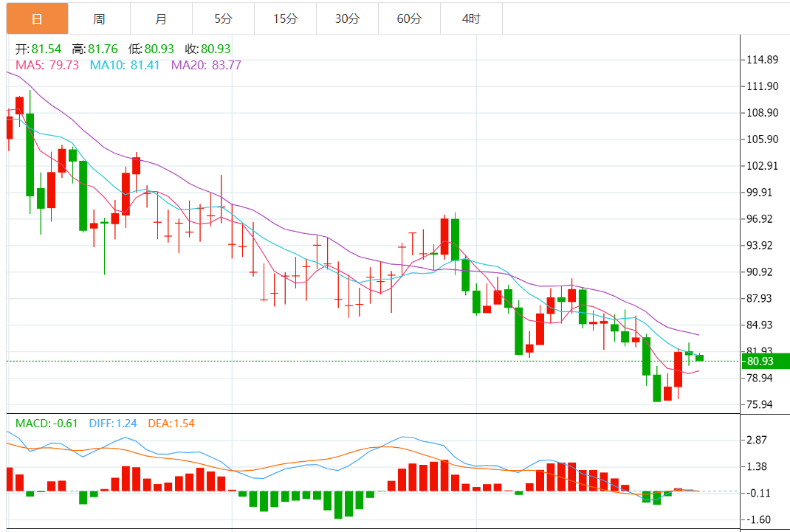The width and height of the screenshot is (790, 532).
Task: Click the MA20: 83.77 indicator label
Action: [206, 65]
